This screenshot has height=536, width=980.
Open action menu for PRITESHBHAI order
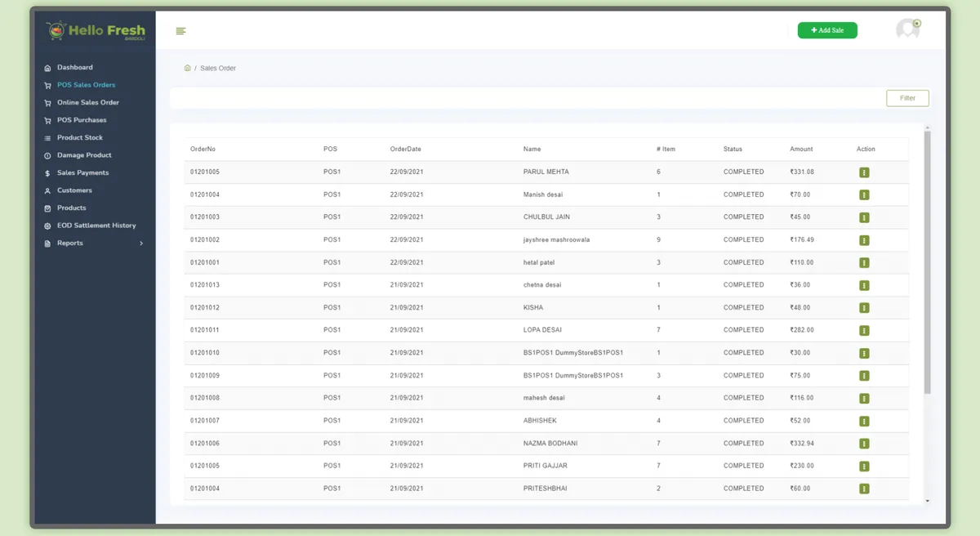(864, 489)
